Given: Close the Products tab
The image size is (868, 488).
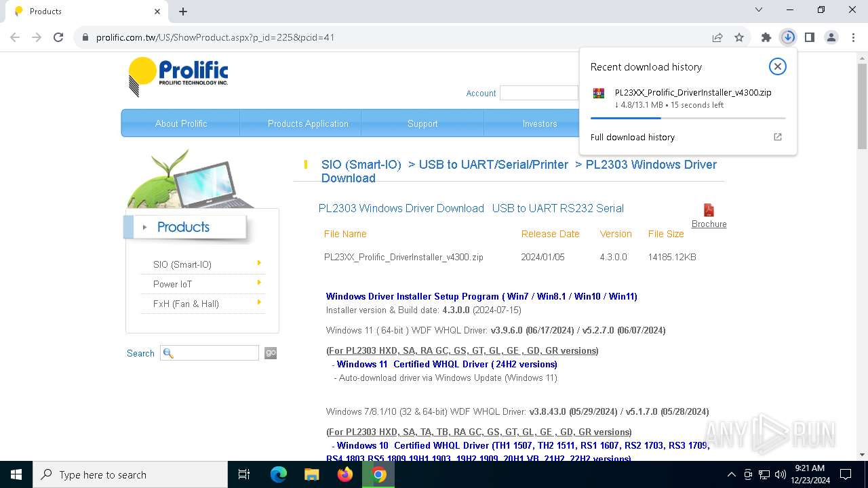Looking at the screenshot, I should [x=157, y=11].
